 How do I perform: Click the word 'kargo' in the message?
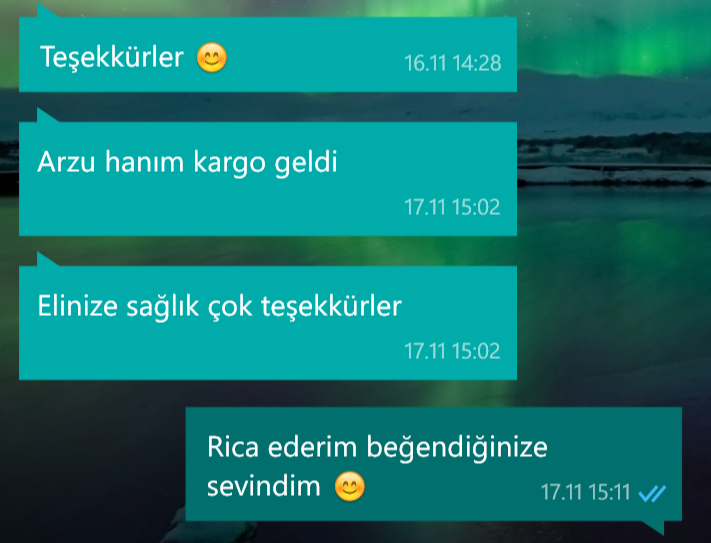coord(229,163)
